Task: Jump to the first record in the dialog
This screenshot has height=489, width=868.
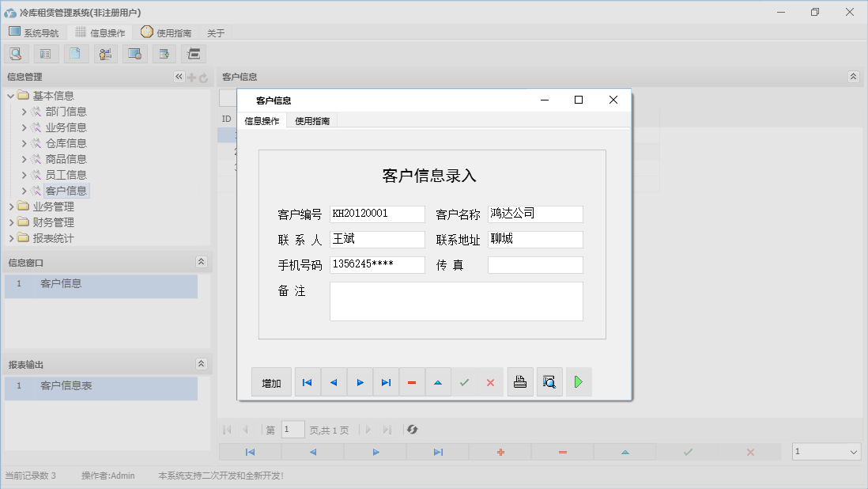Action: pyautogui.click(x=307, y=381)
